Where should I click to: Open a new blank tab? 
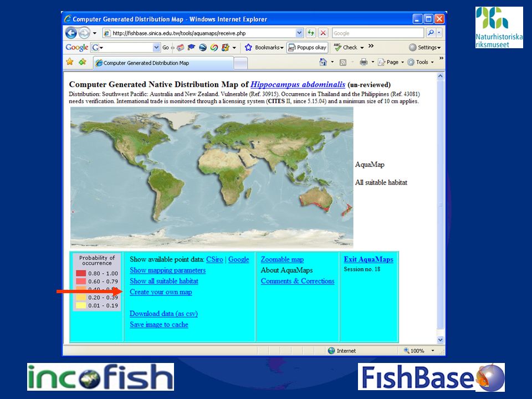pos(241,63)
